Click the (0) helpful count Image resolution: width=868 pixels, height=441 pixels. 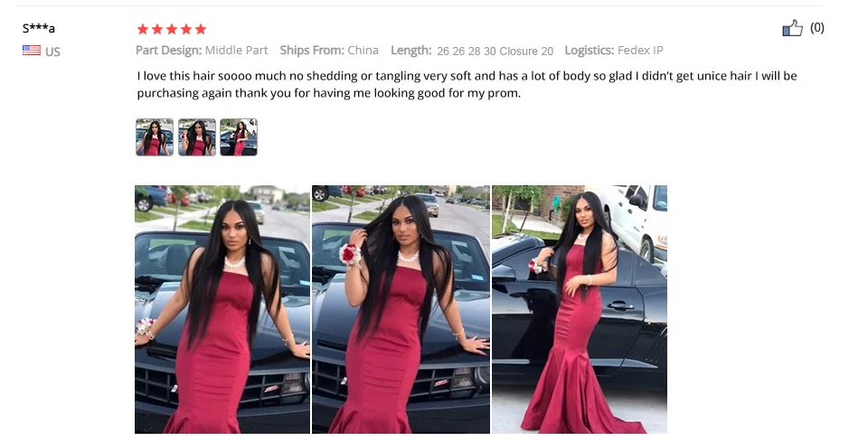click(817, 28)
